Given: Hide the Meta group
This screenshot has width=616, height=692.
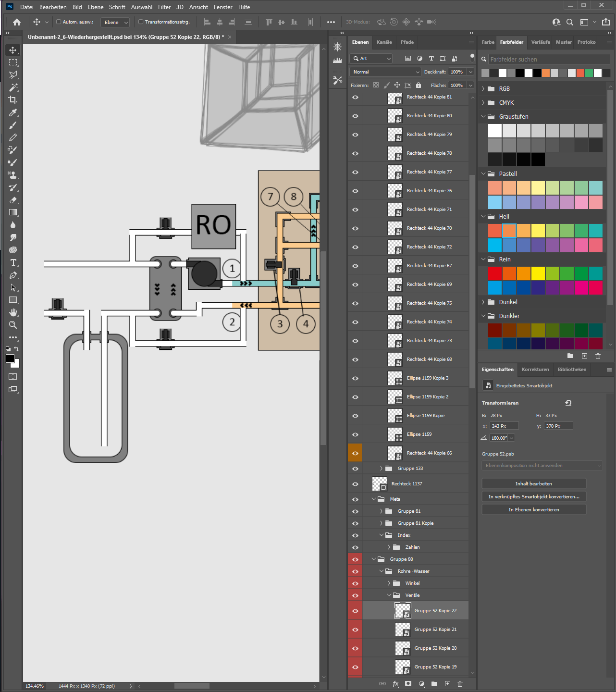Looking at the screenshot, I should tap(355, 499).
